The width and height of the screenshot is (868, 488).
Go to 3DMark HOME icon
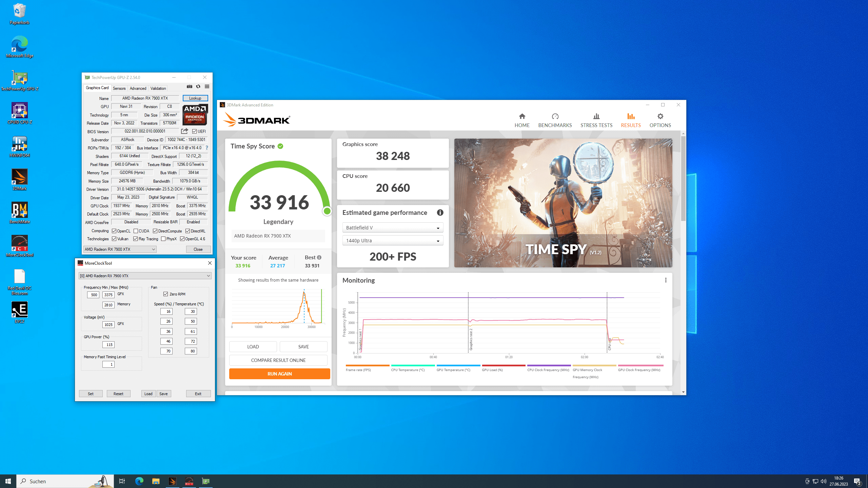pyautogui.click(x=522, y=117)
